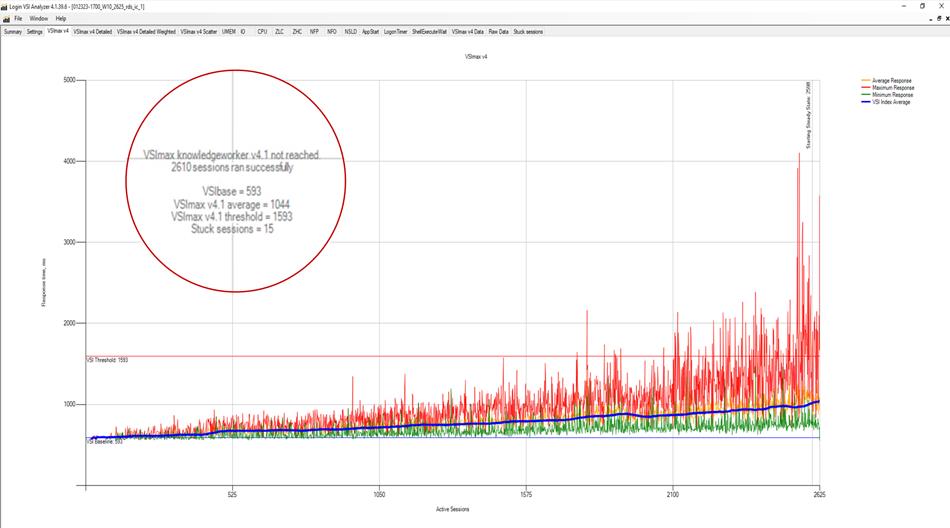Click the VSImax v4 chart title
950x528 pixels.
[476, 57]
